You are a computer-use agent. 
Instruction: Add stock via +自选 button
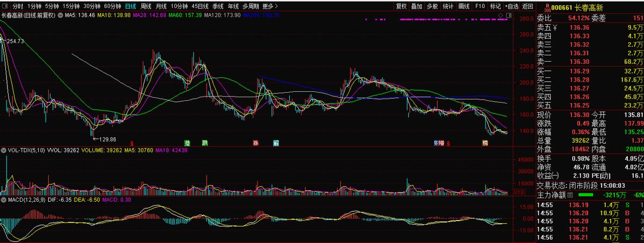click(511, 6)
